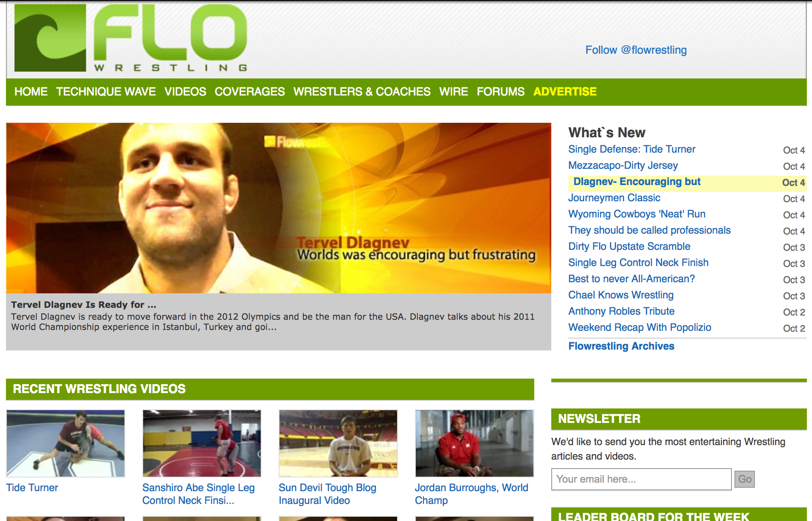Go to the Videos section
This screenshot has height=521, width=812.
tap(185, 92)
